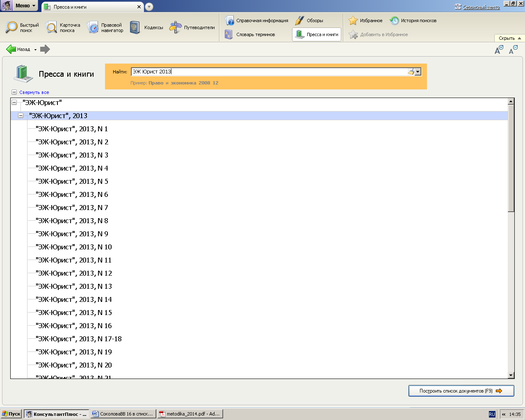
Task: Select "ЭЖ-Юрист", 2013, N 16
Action: tap(74, 326)
